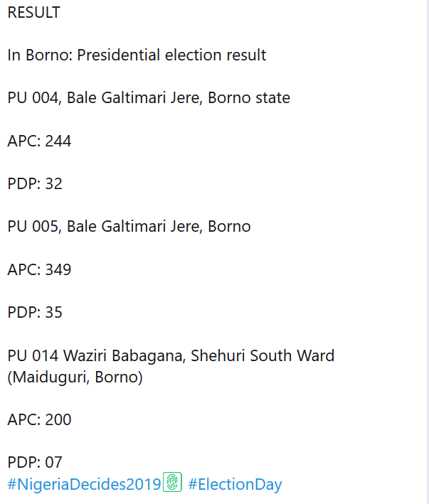The width and height of the screenshot is (429, 504).
Task: Open the #ElectionDay hashtag link
Action: 235,485
